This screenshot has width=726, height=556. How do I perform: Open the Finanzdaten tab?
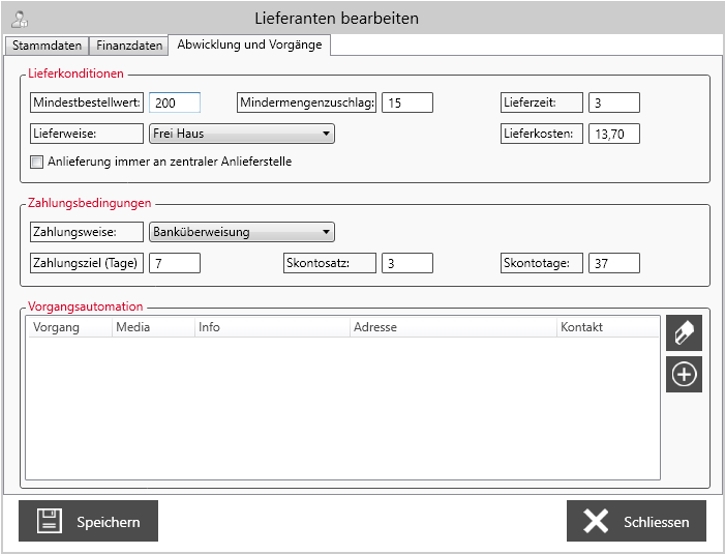click(x=129, y=46)
